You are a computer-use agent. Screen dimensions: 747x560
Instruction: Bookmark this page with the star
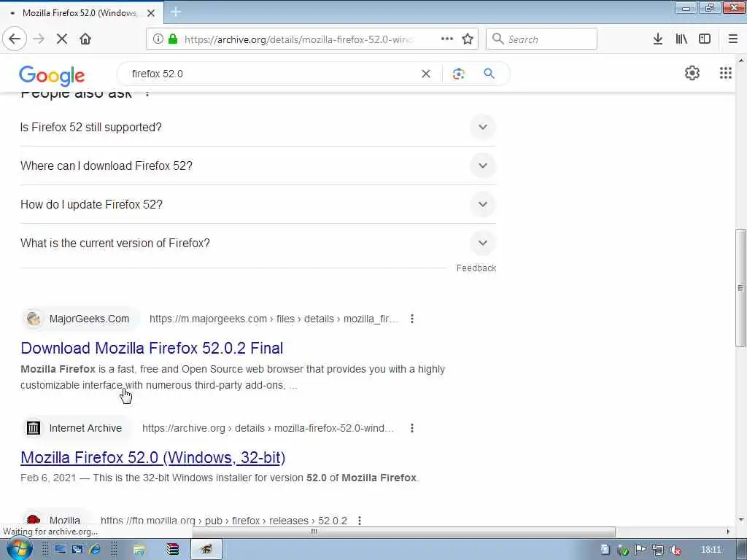click(468, 39)
